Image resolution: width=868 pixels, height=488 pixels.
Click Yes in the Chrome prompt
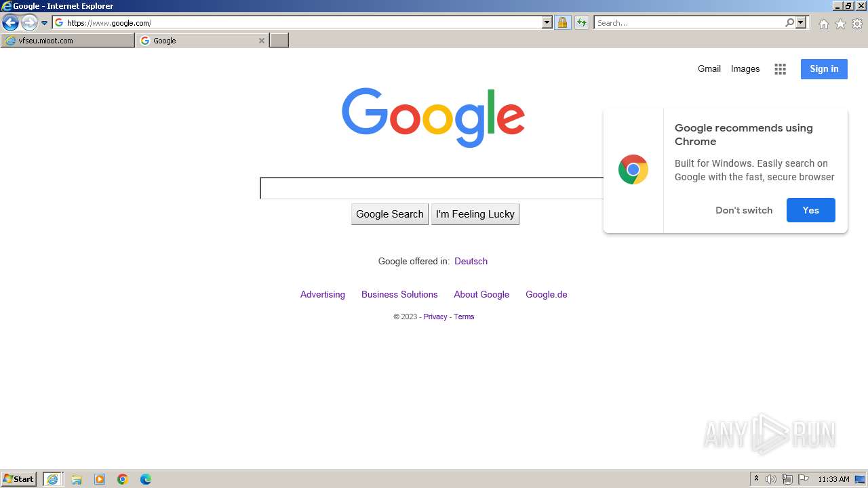pos(811,210)
